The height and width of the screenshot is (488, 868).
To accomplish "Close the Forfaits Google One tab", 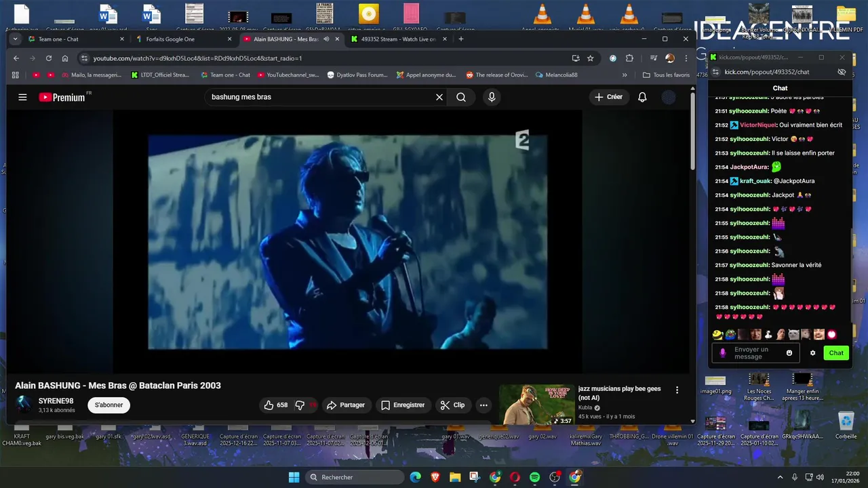I will click(x=229, y=39).
